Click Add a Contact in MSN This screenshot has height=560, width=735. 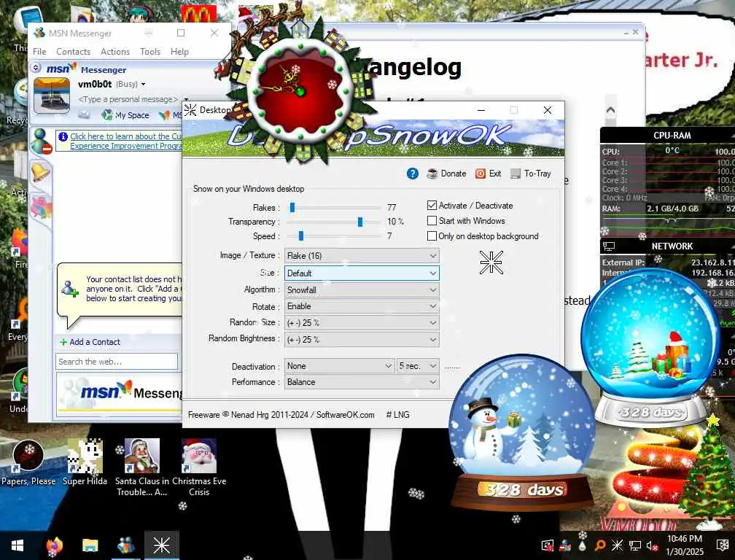[90, 342]
